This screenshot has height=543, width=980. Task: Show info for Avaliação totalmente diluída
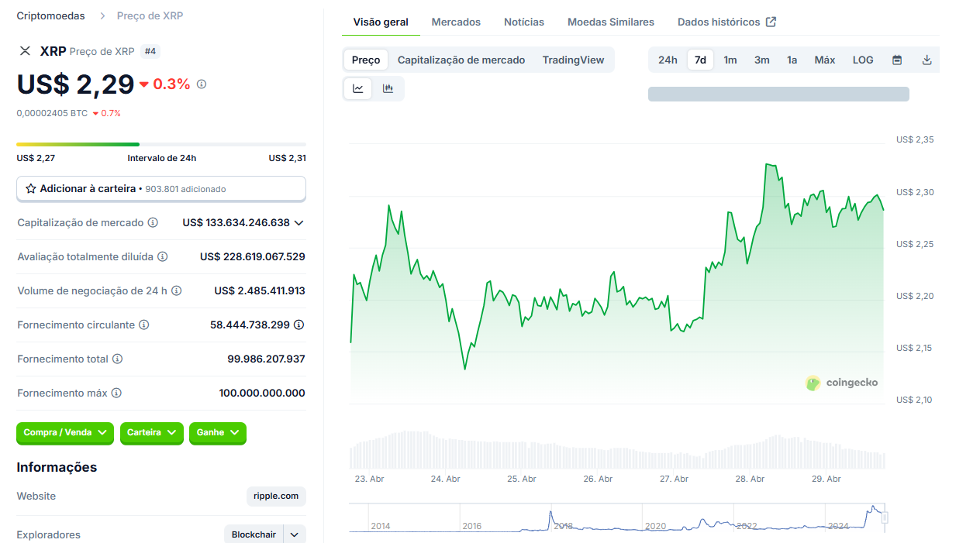click(x=162, y=256)
